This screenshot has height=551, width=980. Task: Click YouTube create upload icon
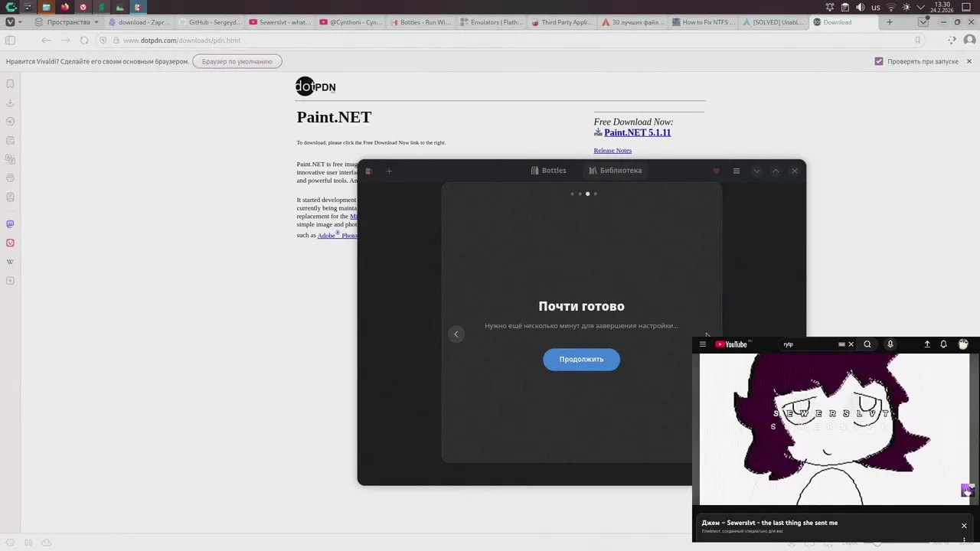click(926, 344)
